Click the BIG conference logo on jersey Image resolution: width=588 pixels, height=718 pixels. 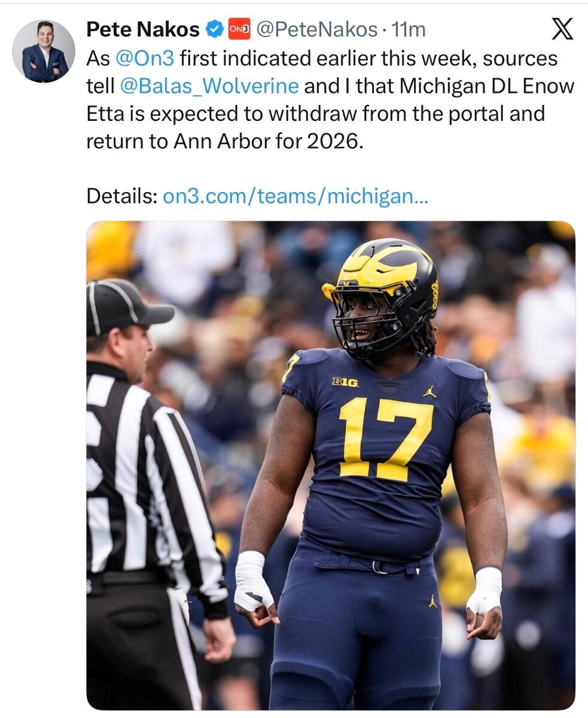345,382
